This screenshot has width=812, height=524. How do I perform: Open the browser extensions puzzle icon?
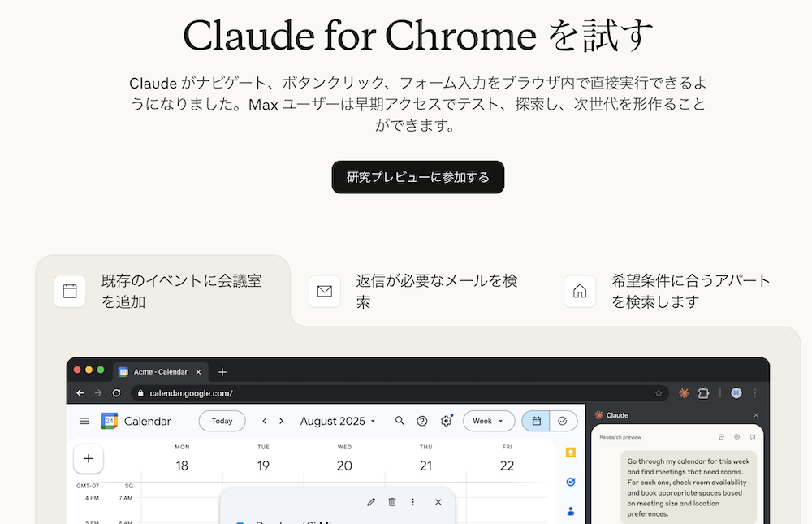point(703,393)
